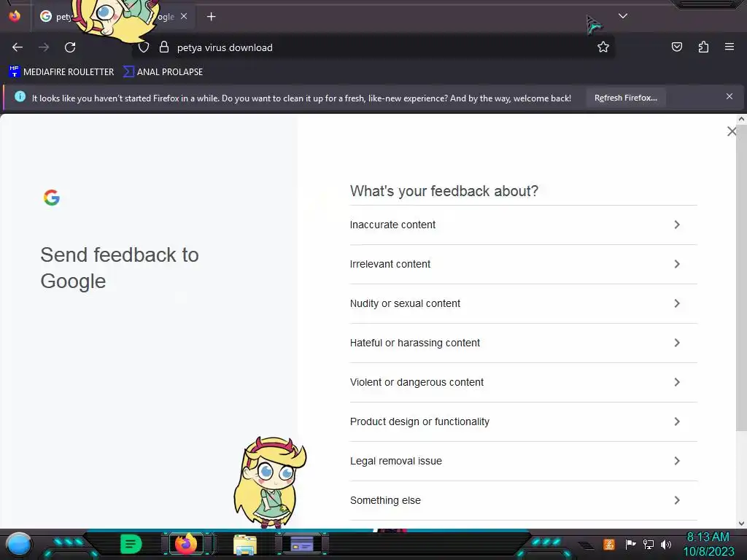Viewport: 747px width, 560px height.
Task: Open network tray icon
Action: 649,544
